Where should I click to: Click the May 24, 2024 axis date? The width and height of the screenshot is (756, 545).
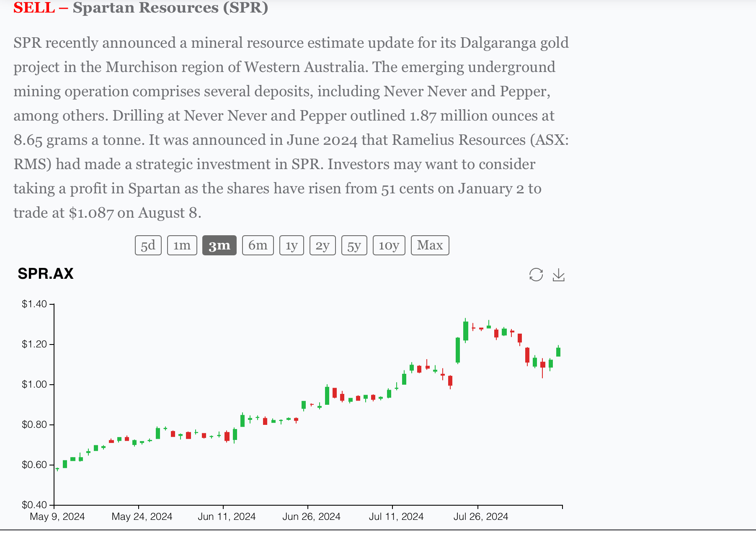tap(142, 517)
